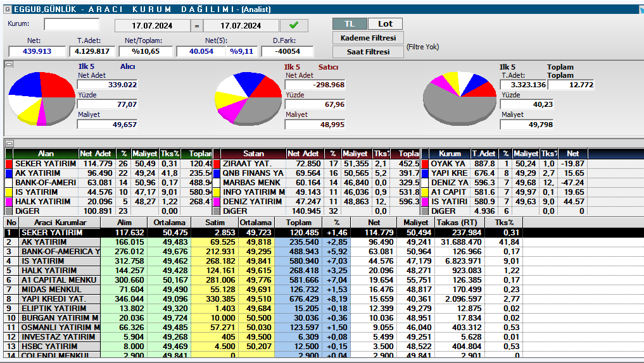Select the HSBC YATIRIM row
Image resolution: width=644 pixels, height=363 pixels.
[x=263, y=346]
